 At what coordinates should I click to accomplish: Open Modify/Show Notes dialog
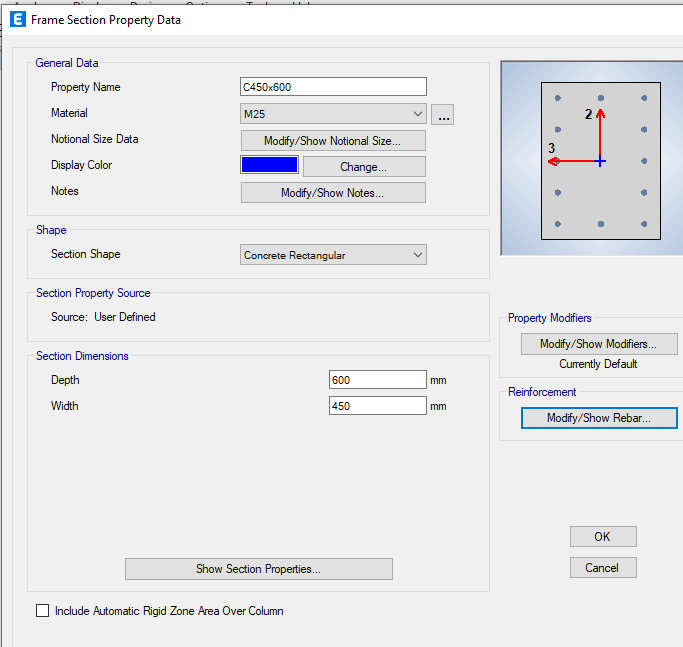(x=333, y=193)
